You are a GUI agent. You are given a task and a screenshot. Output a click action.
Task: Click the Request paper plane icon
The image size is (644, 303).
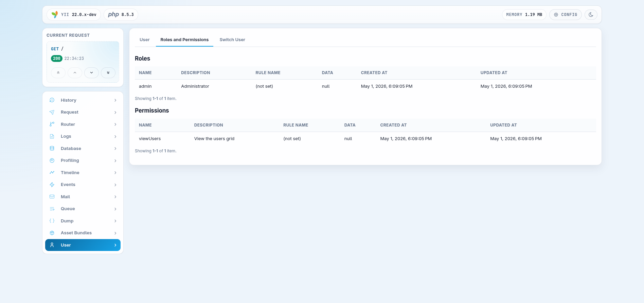pyautogui.click(x=52, y=112)
